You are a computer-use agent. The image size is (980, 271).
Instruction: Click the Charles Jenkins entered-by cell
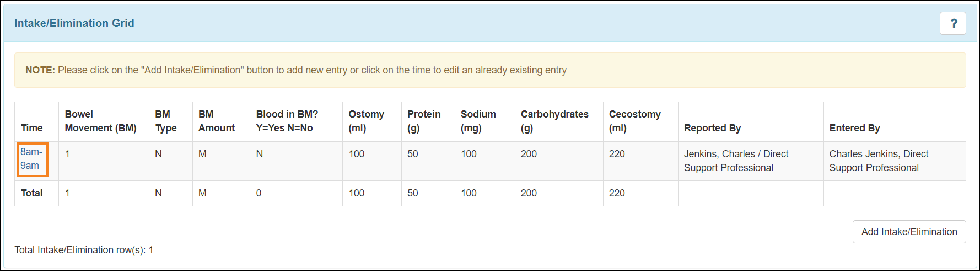(x=879, y=161)
